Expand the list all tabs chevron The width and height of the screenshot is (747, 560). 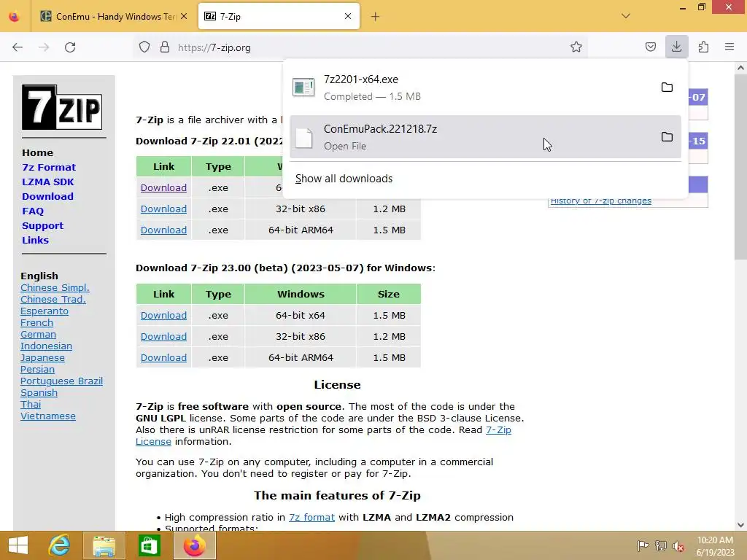pos(626,16)
